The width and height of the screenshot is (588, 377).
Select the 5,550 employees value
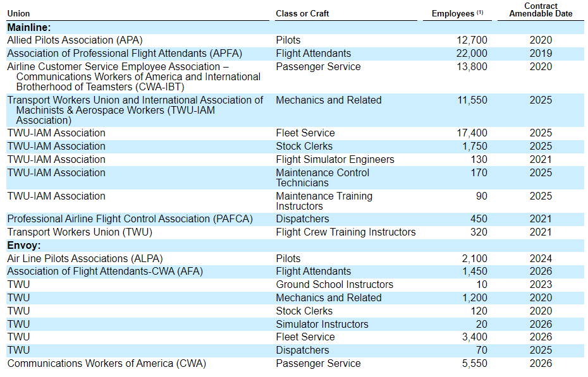pos(475,364)
